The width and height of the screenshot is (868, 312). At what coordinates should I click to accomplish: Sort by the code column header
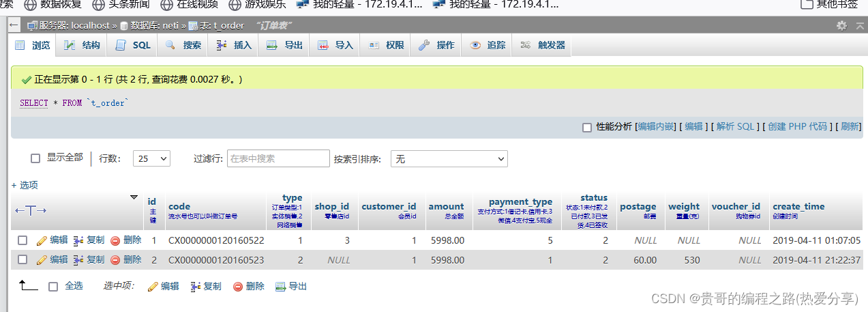pyautogui.click(x=179, y=206)
